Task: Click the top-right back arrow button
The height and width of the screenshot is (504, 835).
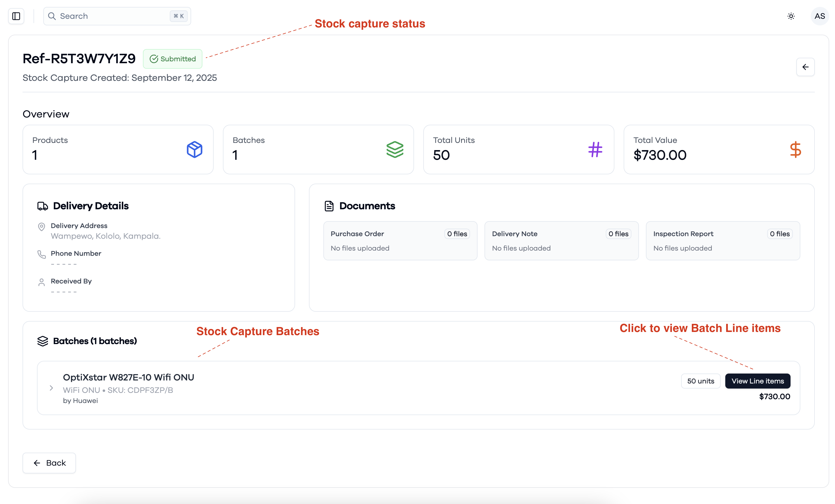Action: (805, 67)
